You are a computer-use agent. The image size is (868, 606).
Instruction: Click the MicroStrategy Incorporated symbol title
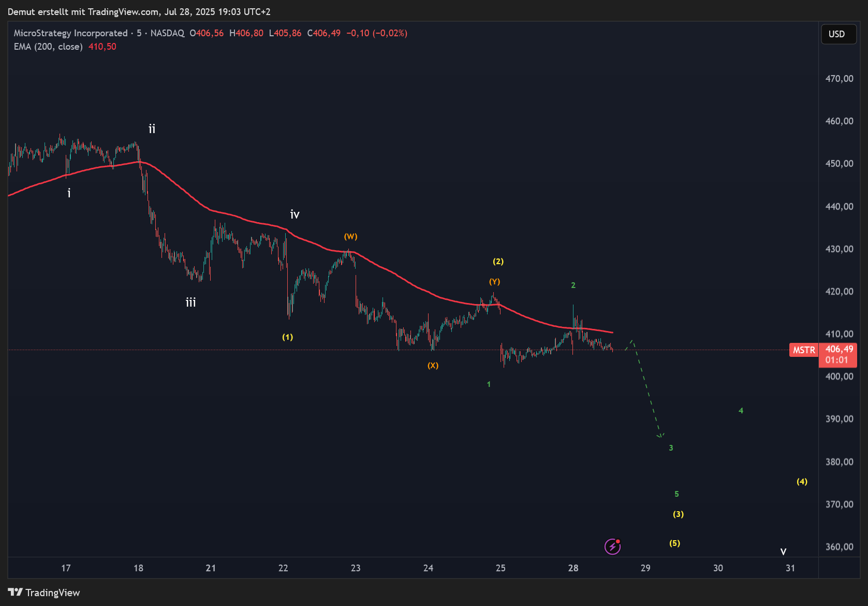pyautogui.click(x=70, y=33)
